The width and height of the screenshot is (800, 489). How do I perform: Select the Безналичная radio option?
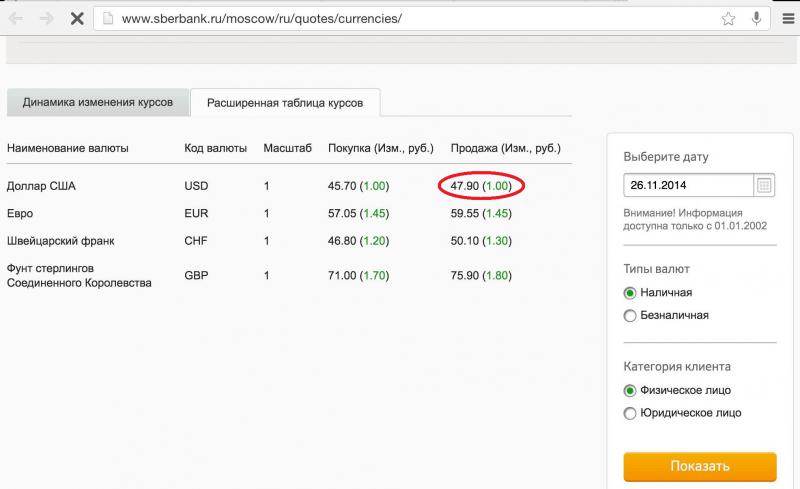click(x=630, y=316)
